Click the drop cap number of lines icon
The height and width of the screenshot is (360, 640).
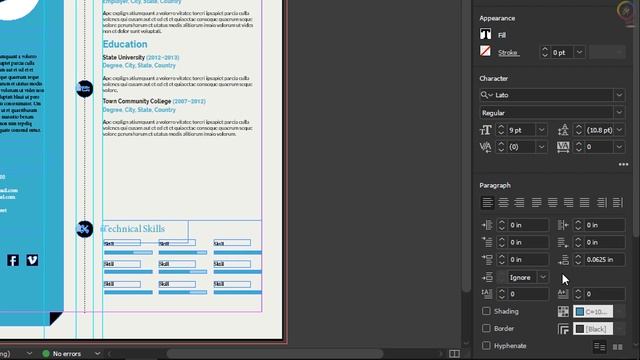click(487, 293)
